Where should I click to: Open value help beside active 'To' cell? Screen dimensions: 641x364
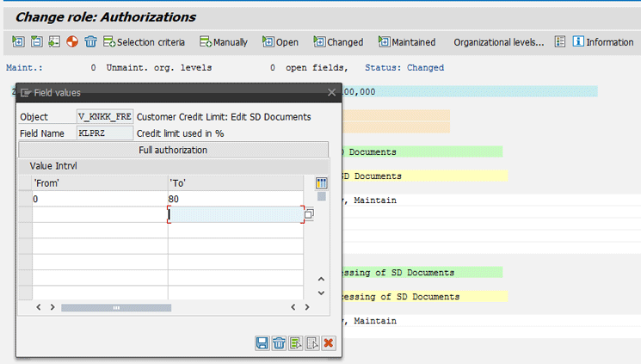310,214
